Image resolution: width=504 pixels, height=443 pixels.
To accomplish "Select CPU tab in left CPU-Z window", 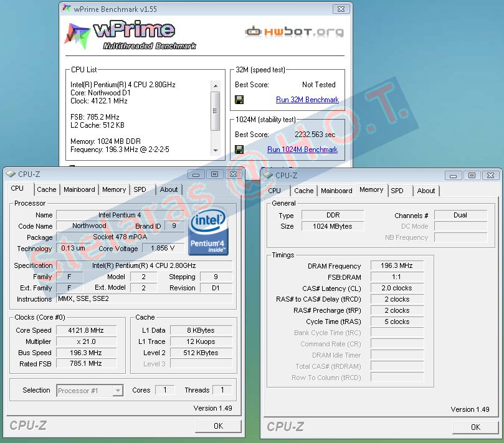I will click(x=17, y=188).
